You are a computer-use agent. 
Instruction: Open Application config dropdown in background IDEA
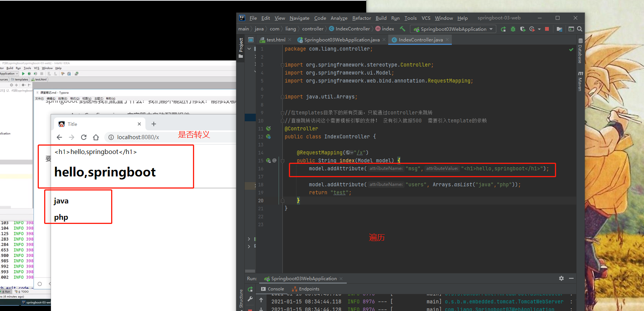(x=9, y=74)
